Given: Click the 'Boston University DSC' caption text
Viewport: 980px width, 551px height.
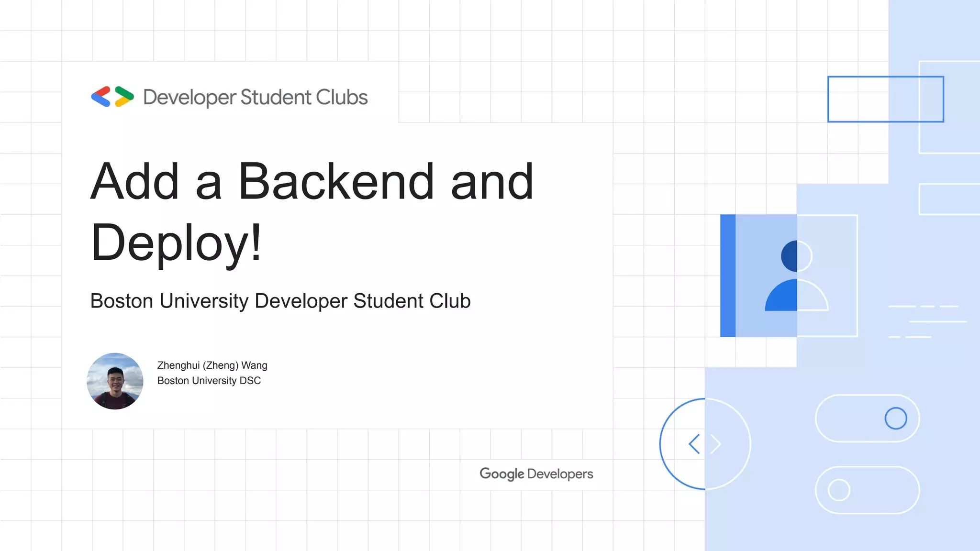Looking at the screenshot, I should [x=209, y=381].
